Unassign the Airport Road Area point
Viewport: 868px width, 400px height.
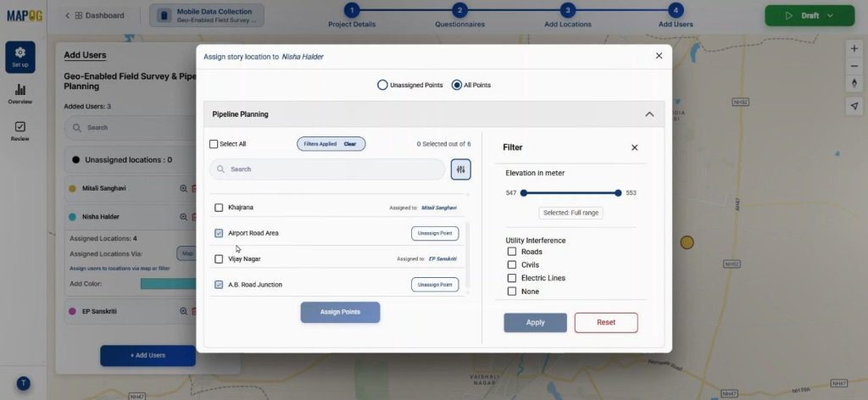click(435, 233)
